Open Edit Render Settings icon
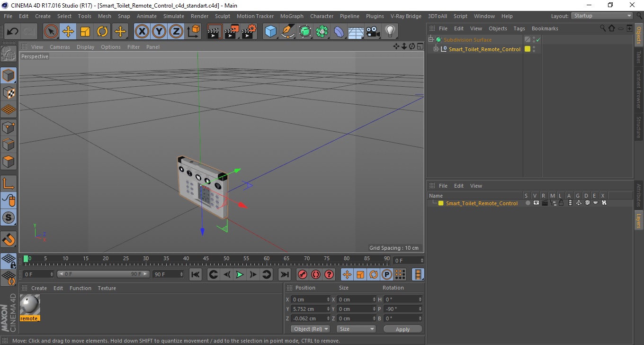Screen dimensions: 644x345 249,32
